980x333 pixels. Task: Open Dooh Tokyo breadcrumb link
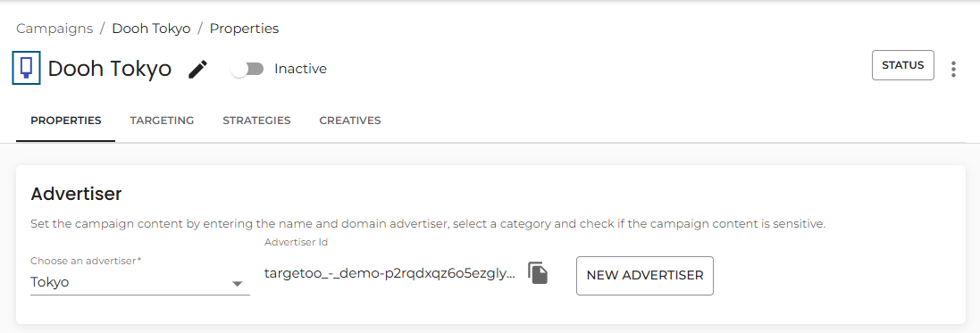(151, 29)
